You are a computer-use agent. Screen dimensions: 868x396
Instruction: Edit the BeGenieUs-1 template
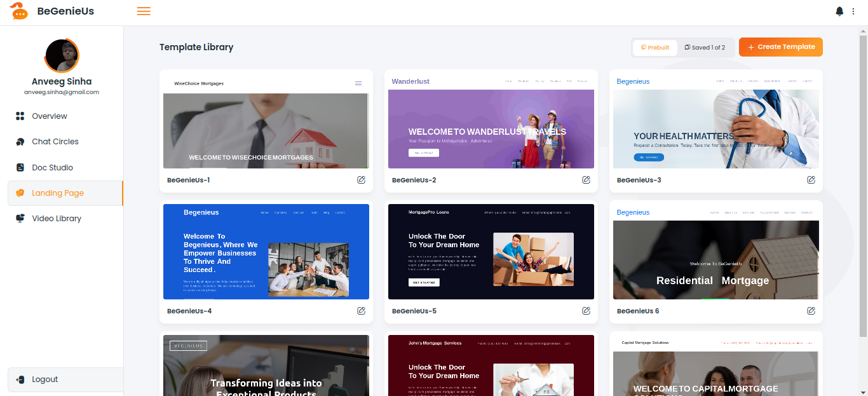(361, 180)
